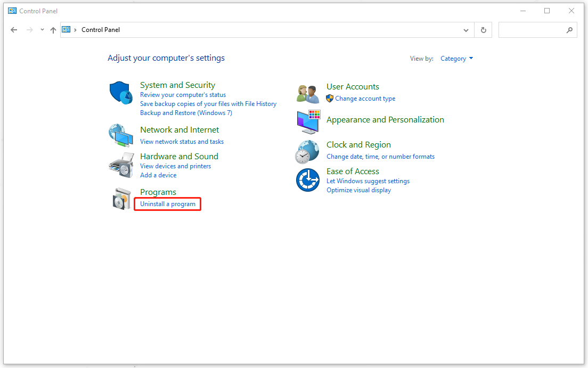Click the User Accounts people icon
Viewport: 588px width, 368px height.
coord(307,94)
